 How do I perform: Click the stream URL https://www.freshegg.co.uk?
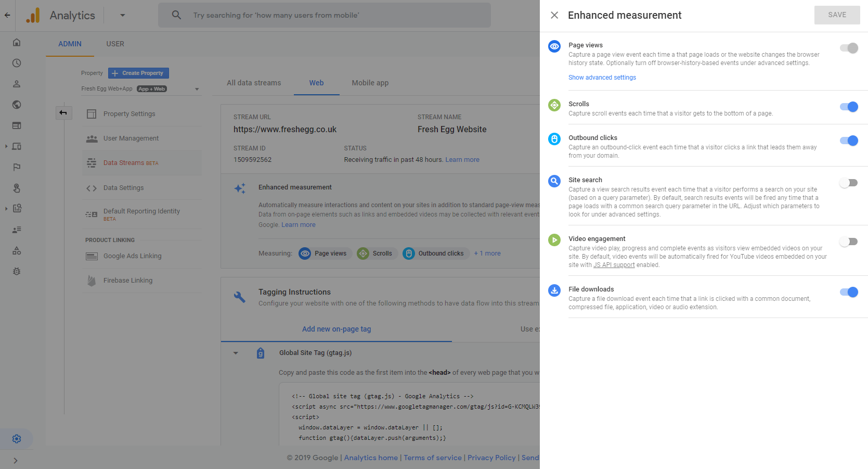[x=285, y=130]
